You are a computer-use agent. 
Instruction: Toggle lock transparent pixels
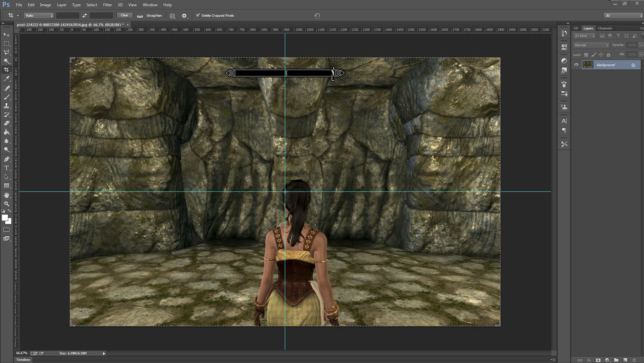(586, 55)
